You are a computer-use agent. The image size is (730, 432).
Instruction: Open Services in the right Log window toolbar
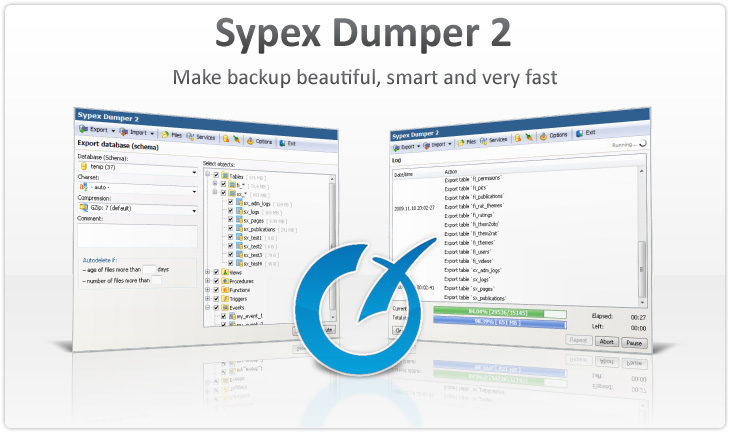click(x=493, y=140)
